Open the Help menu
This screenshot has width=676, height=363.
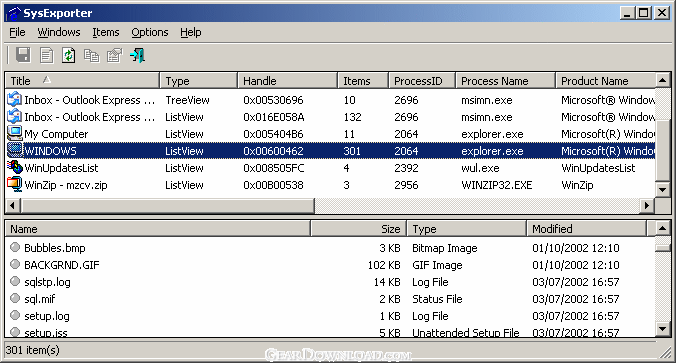(191, 32)
